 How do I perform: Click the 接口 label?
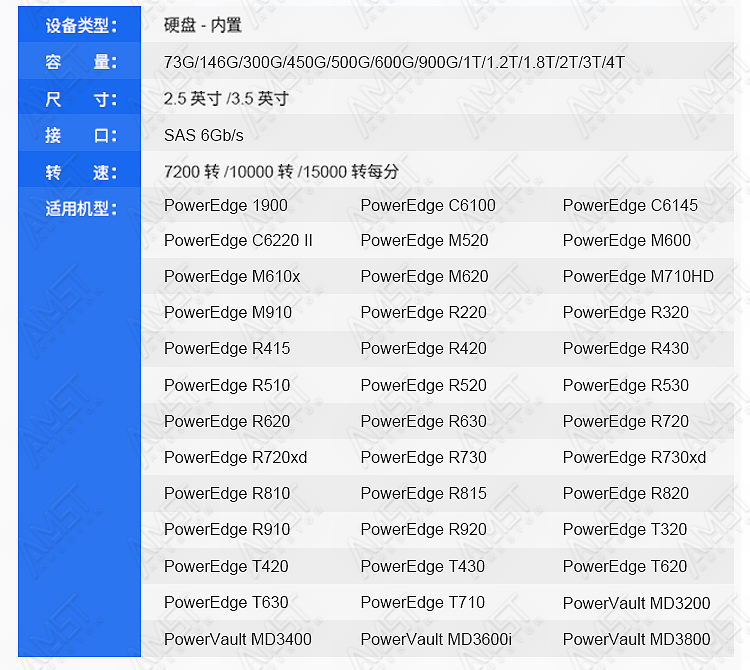point(81,135)
